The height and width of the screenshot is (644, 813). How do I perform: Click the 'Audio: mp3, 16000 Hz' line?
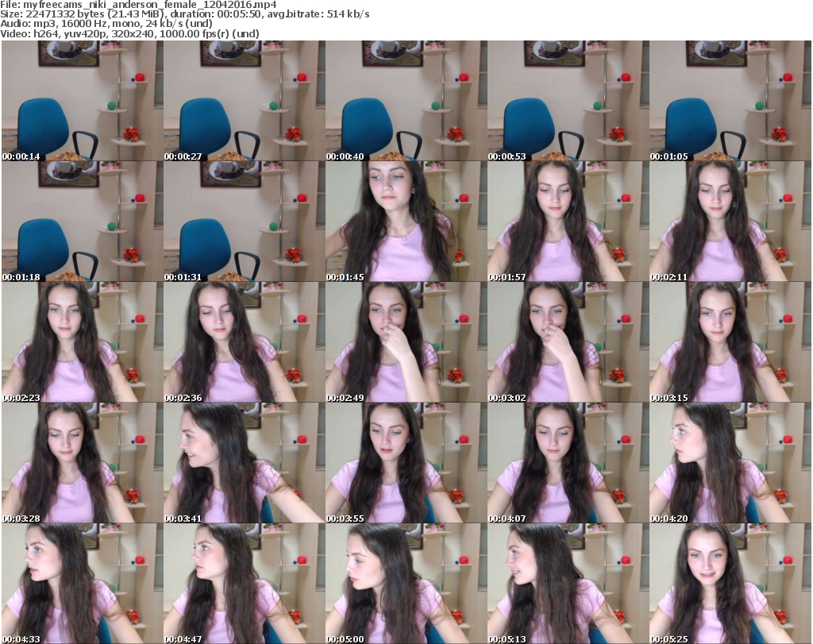(106, 24)
